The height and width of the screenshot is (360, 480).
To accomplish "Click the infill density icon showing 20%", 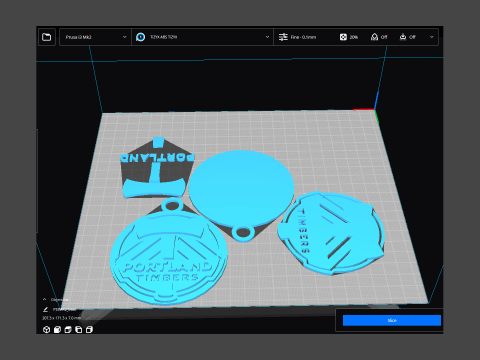I will [x=343, y=37].
